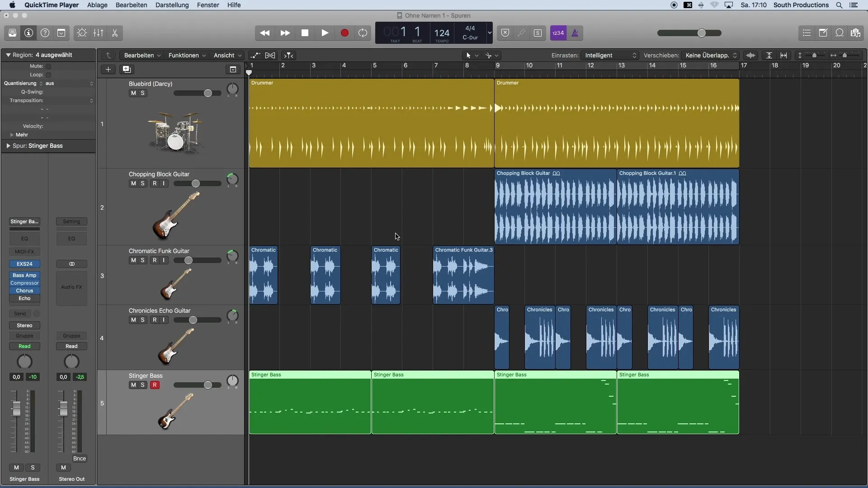The height and width of the screenshot is (488, 868).
Task: Select the Chromatic Funk Guitar.3 region
Action: click(463, 275)
